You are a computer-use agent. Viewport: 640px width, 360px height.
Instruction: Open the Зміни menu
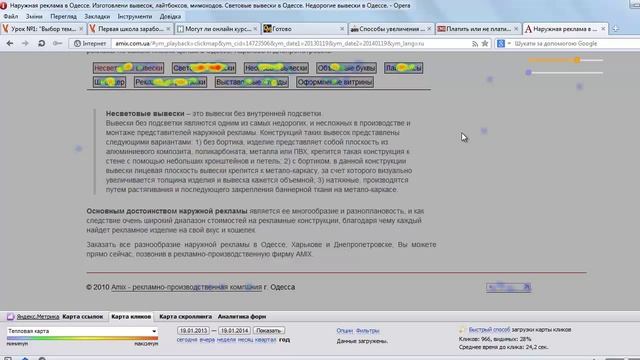(34, 16)
